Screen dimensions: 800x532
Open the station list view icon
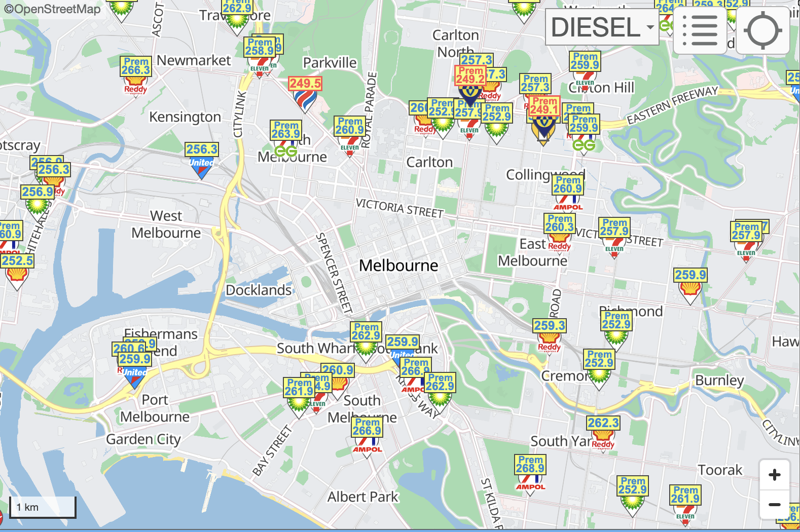tap(700, 30)
